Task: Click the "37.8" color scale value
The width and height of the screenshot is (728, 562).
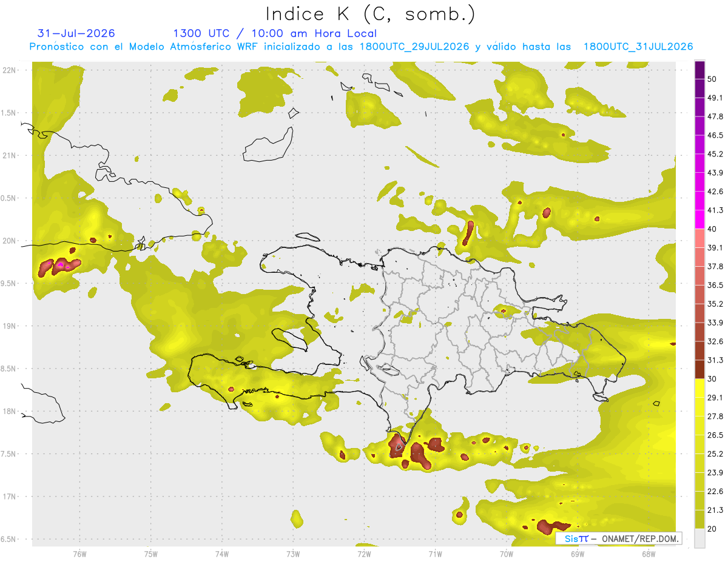Action: [715, 266]
